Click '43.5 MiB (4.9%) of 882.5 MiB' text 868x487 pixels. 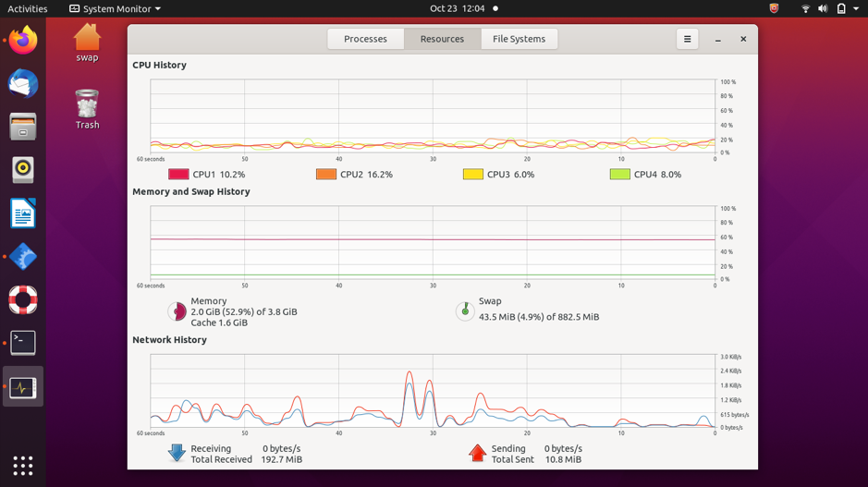click(x=539, y=317)
